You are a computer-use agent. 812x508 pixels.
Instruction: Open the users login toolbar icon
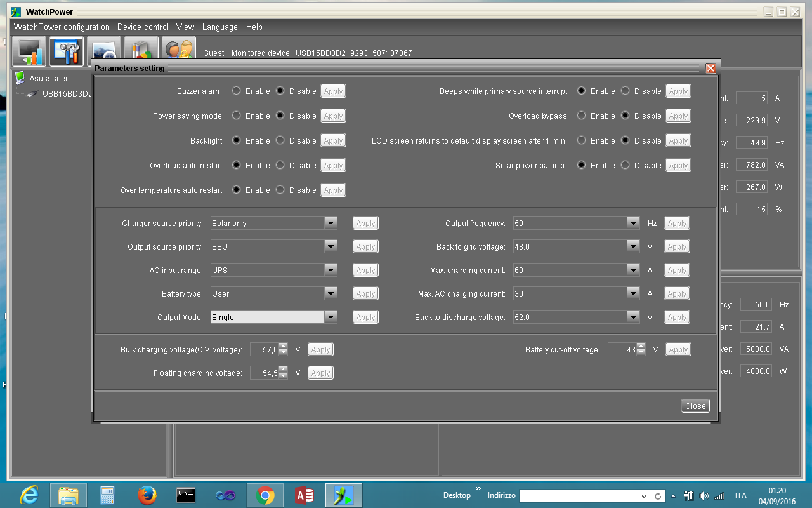[x=178, y=51]
